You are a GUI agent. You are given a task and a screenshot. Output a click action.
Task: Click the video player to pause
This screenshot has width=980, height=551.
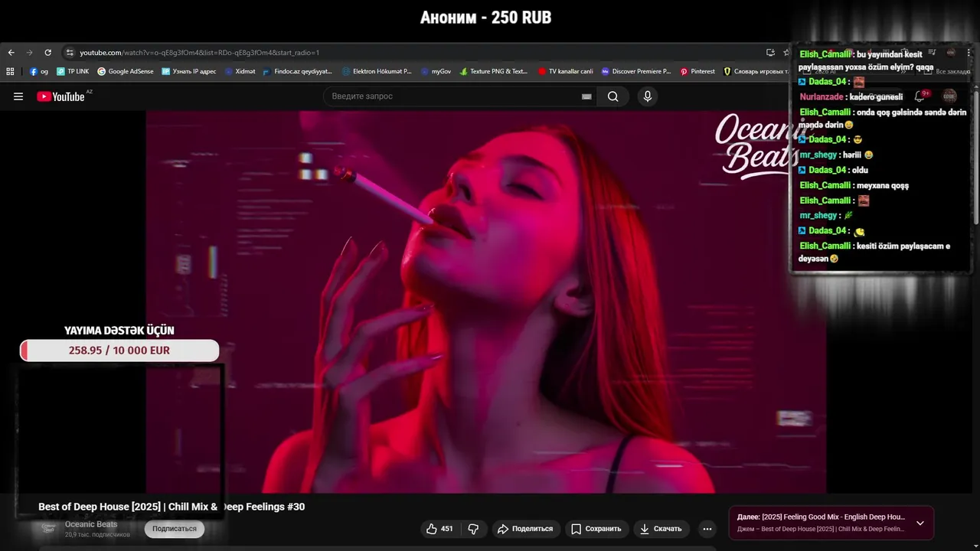486,302
